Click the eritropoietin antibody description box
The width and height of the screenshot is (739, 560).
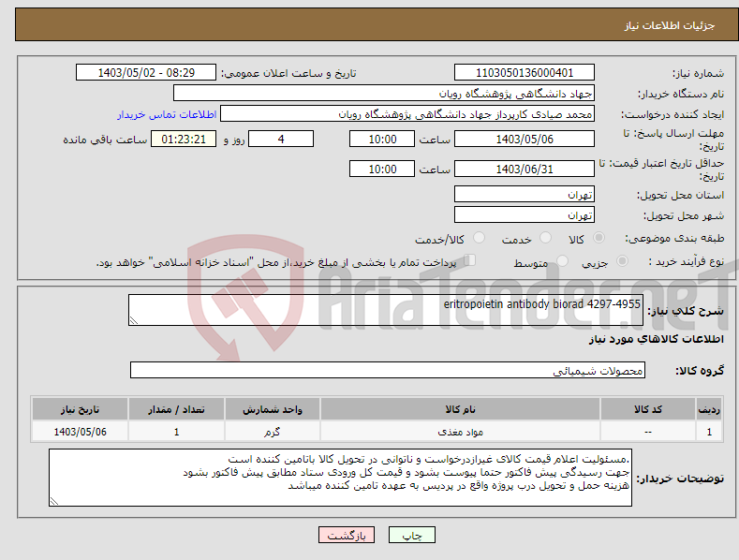pyautogui.click(x=386, y=310)
